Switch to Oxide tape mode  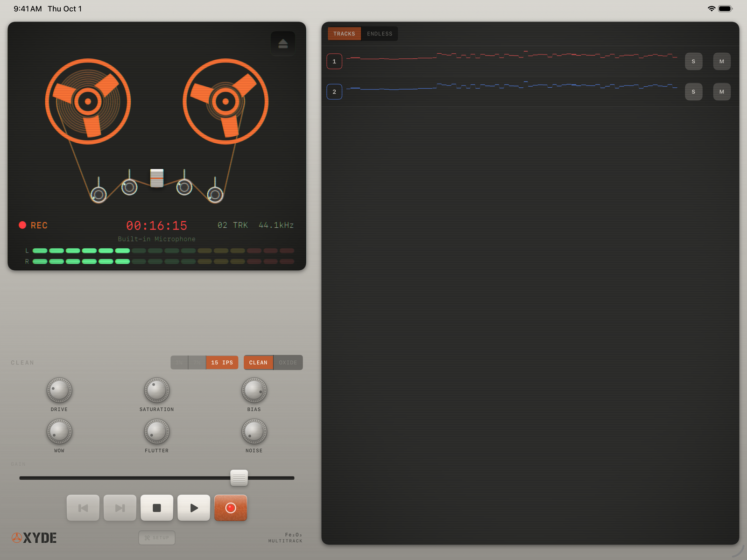pos(288,363)
